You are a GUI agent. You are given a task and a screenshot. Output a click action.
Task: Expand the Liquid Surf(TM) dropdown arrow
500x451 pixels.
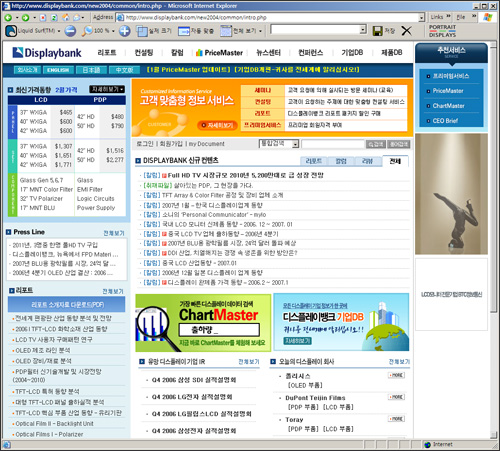59,31
